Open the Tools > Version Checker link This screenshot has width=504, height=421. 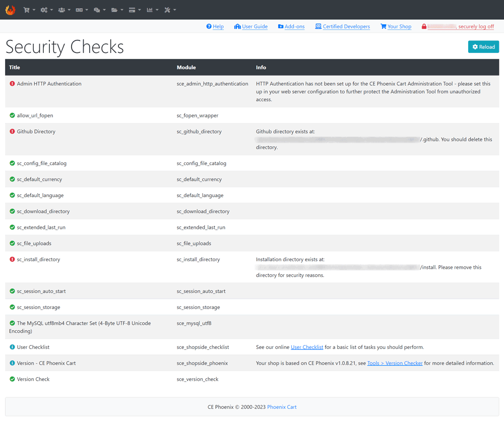pyautogui.click(x=395, y=363)
